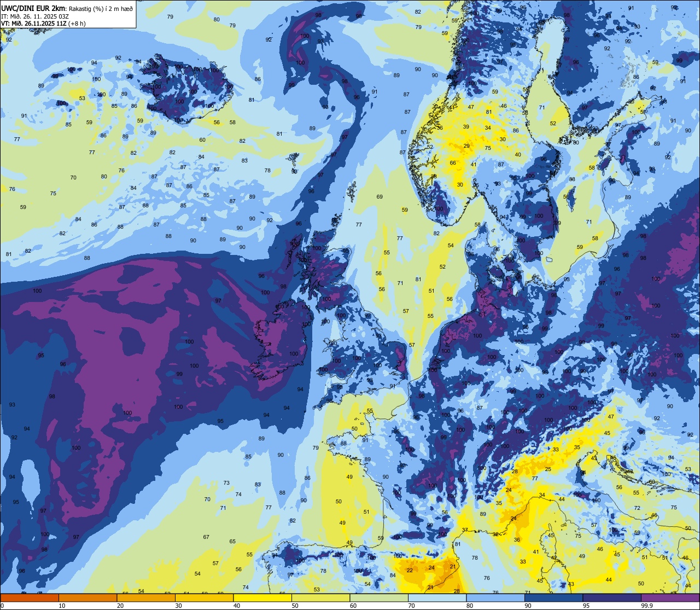
Task: Click the humidity value '22' over northeast Spain
Action: tap(410, 571)
